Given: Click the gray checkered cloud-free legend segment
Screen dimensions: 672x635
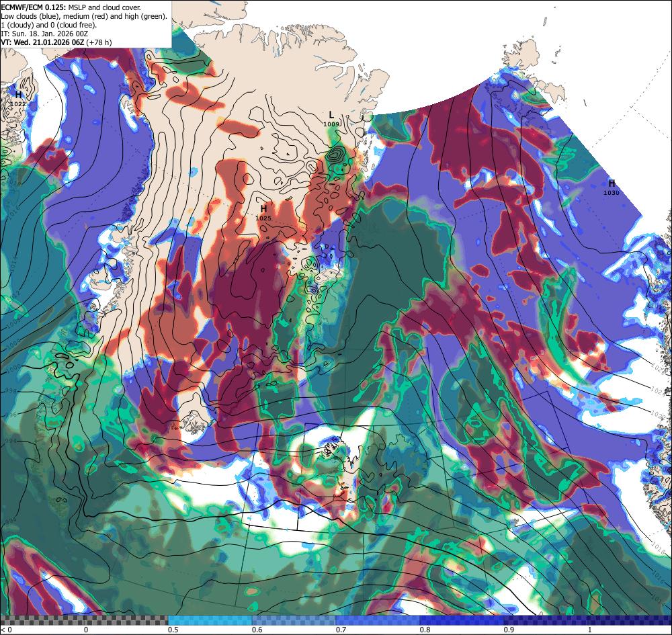Looking at the screenshot, I should (x=84, y=620).
